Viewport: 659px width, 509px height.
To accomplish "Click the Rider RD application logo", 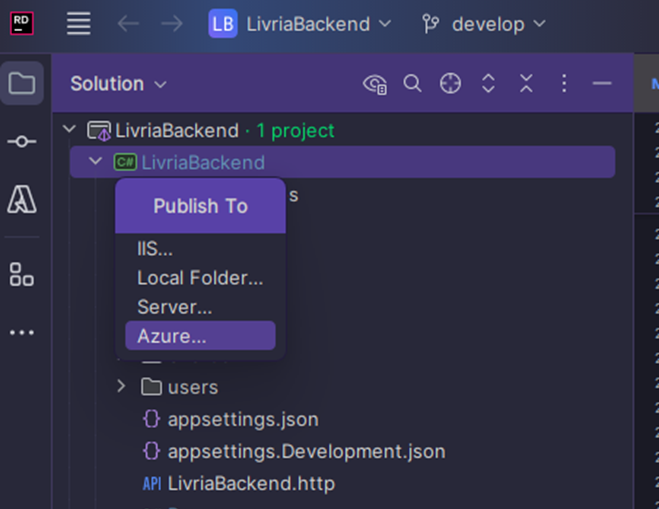I will click(21, 24).
